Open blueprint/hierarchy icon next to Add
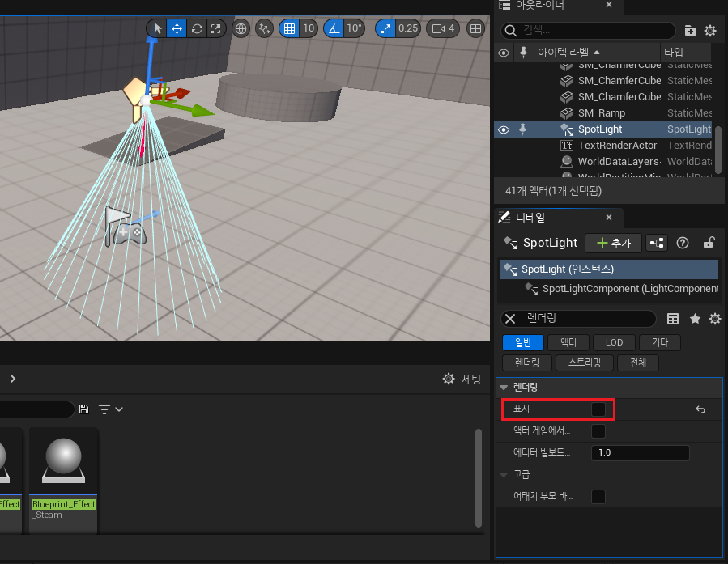 (x=657, y=243)
